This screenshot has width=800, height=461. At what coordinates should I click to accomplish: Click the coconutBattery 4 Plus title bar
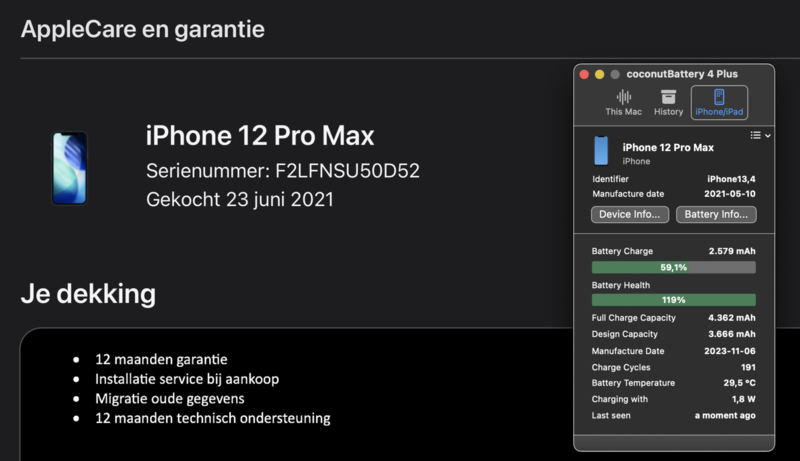[x=678, y=74]
